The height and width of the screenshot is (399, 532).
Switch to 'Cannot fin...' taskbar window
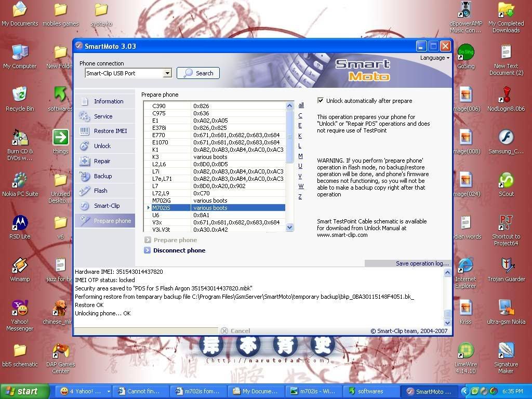pyautogui.click(x=140, y=391)
